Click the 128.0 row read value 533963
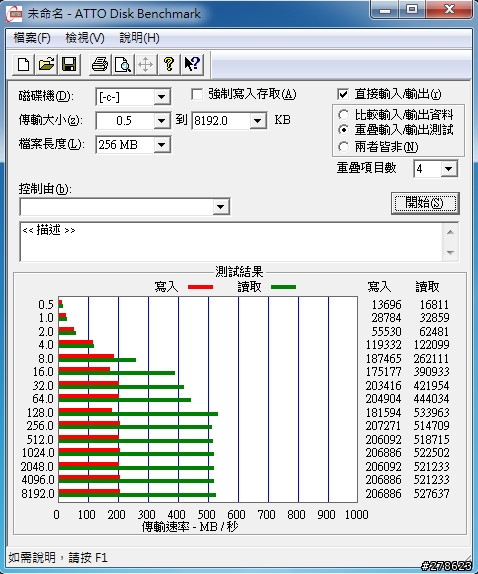Image resolution: width=478 pixels, height=574 pixels. coord(431,413)
